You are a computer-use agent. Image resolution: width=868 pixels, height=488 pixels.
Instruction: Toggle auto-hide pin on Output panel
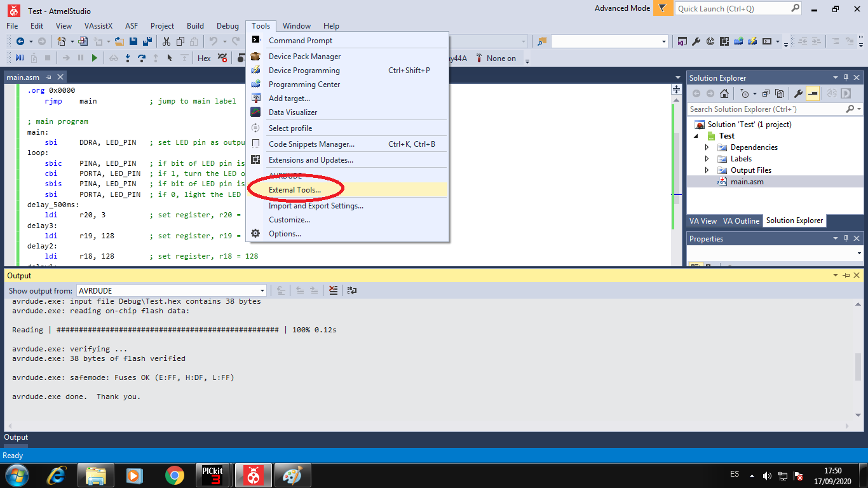coord(846,275)
